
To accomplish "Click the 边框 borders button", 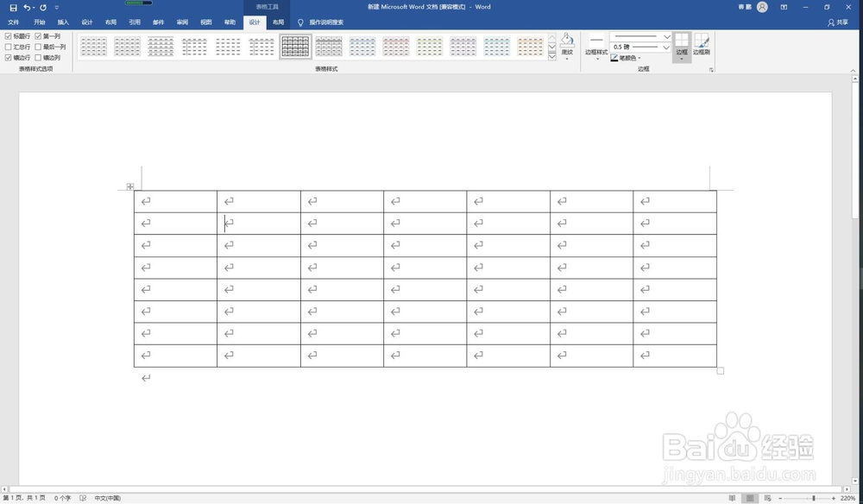I will [682, 47].
